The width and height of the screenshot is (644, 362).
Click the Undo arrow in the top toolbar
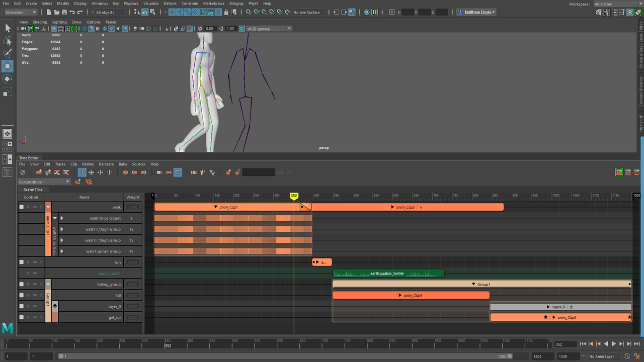coord(72,12)
